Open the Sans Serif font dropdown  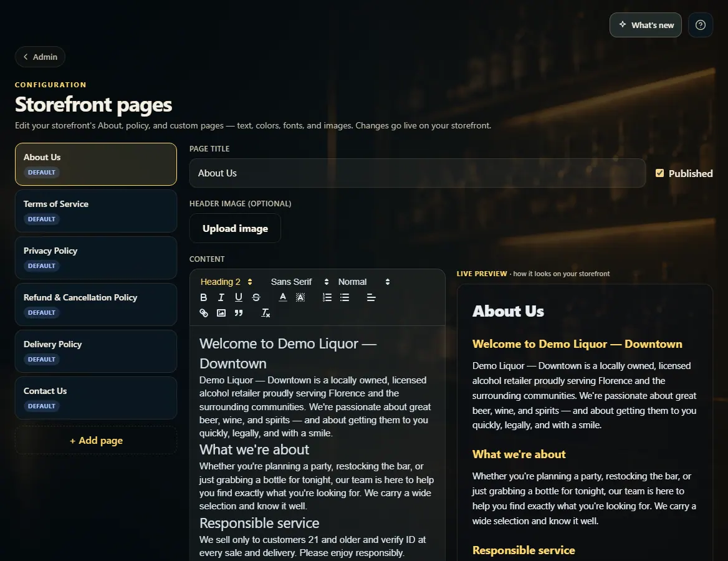pyautogui.click(x=300, y=282)
